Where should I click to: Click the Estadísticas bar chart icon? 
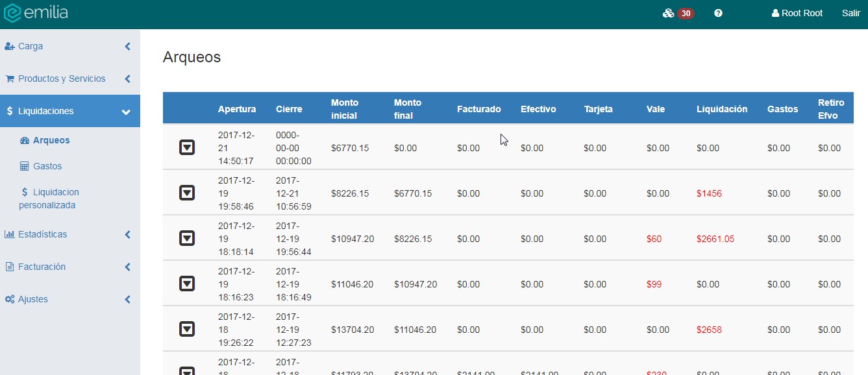[10, 235]
